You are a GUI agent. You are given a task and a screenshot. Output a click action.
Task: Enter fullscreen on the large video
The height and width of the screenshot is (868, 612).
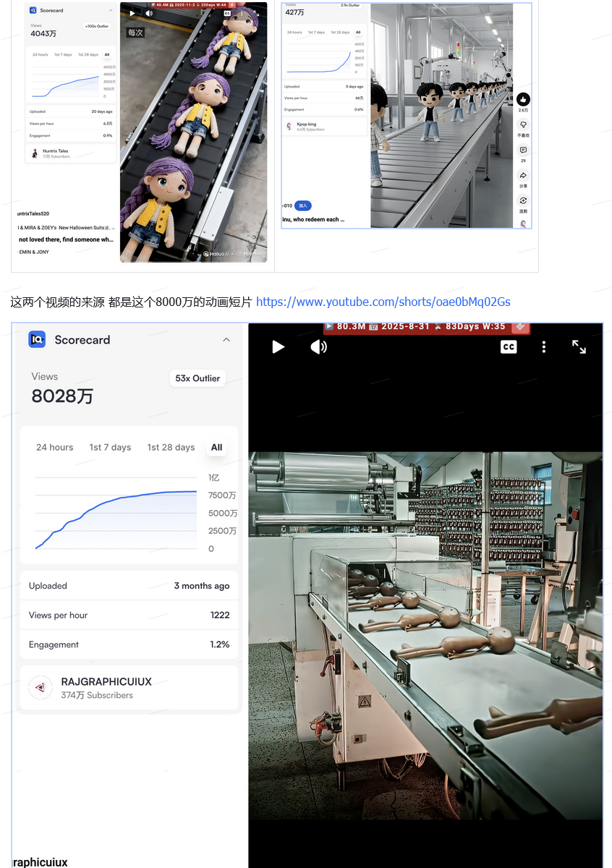pos(579,347)
